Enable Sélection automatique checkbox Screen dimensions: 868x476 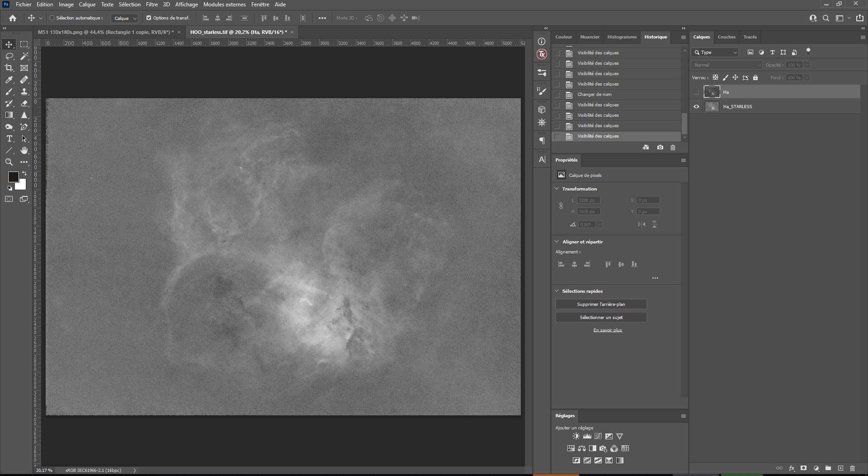pyautogui.click(x=52, y=18)
